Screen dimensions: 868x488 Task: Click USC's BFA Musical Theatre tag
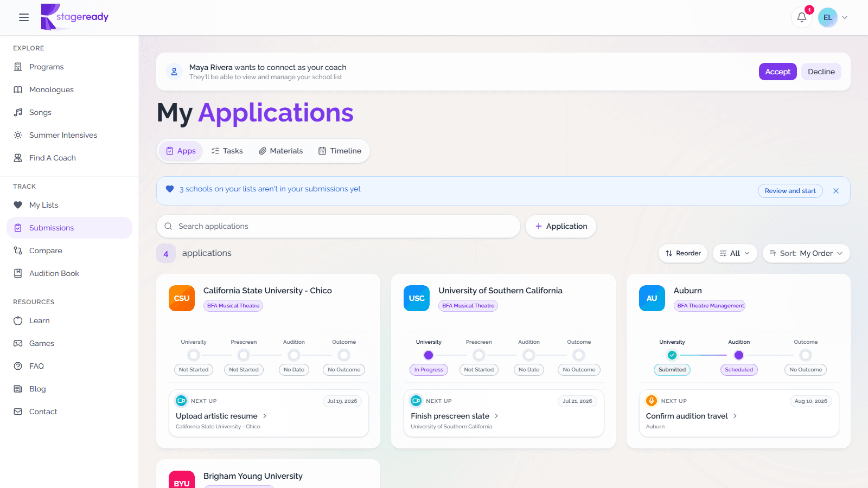pyautogui.click(x=468, y=306)
